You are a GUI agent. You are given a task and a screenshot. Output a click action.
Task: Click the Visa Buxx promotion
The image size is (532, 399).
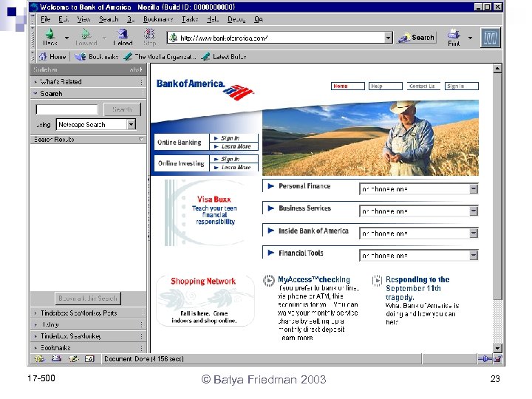[207, 212]
